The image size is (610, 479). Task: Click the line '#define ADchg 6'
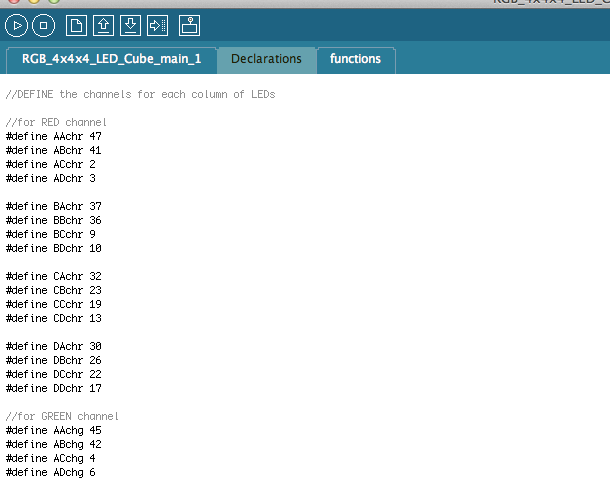coord(51,472)
